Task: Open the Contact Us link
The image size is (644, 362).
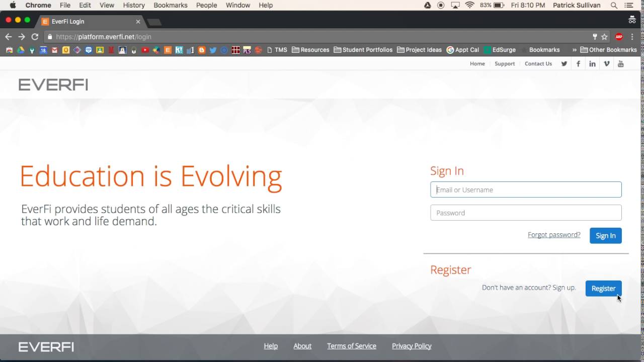Action: pyautogui.click(x=538, y=64)
